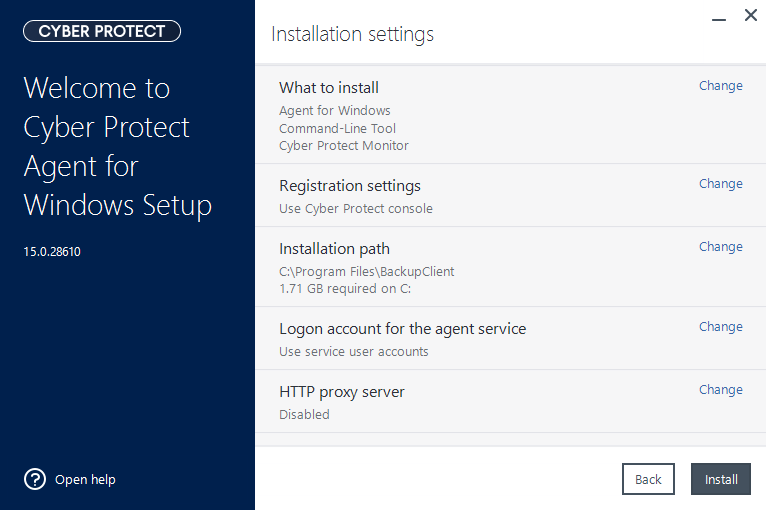Click 'Logon account for the agent service' title

(x=403, y=329)
